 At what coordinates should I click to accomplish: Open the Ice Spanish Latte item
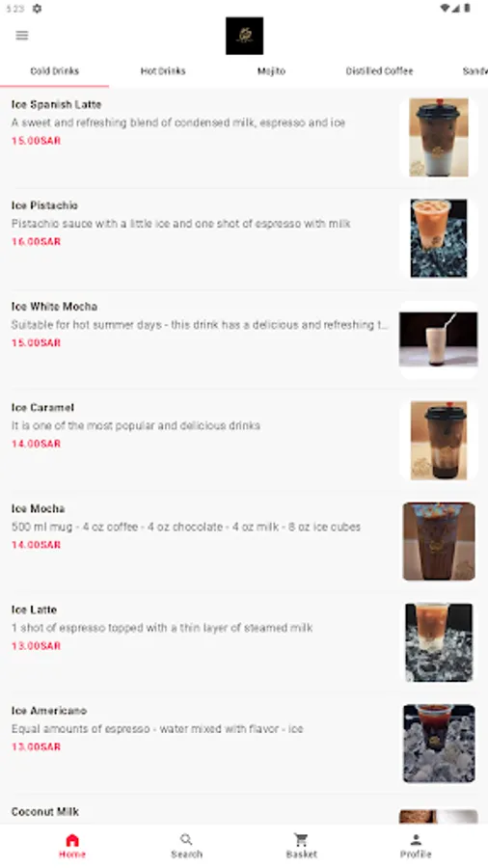coord(244,137)
